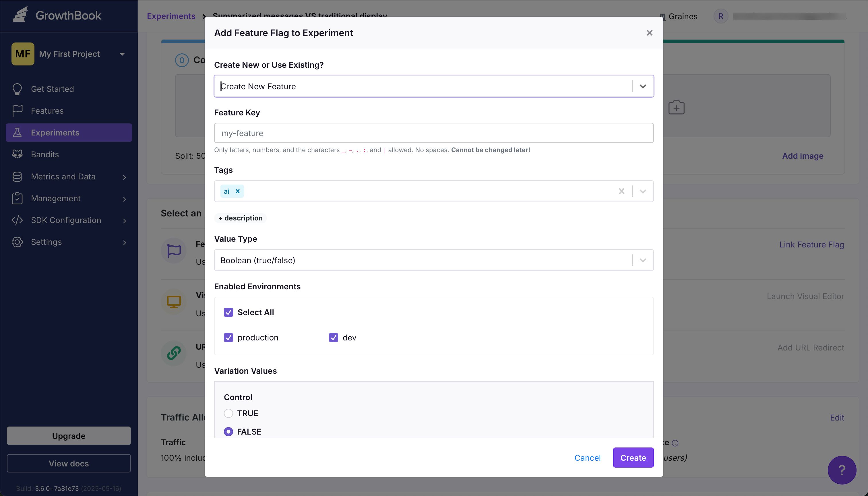Image resolution: width=868 pixels, height=496 pixels.
Task: Open SDK Configuration menu
Action: click(x=69, y=220)
